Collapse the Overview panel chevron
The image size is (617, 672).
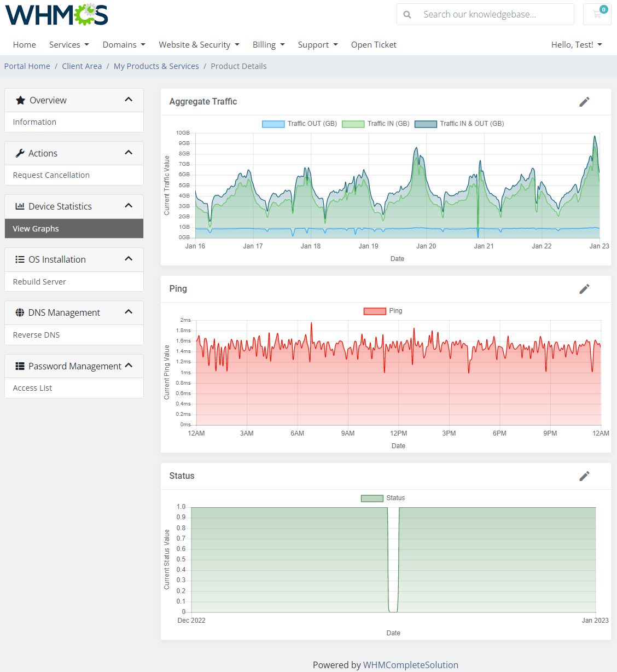point(129,100)
